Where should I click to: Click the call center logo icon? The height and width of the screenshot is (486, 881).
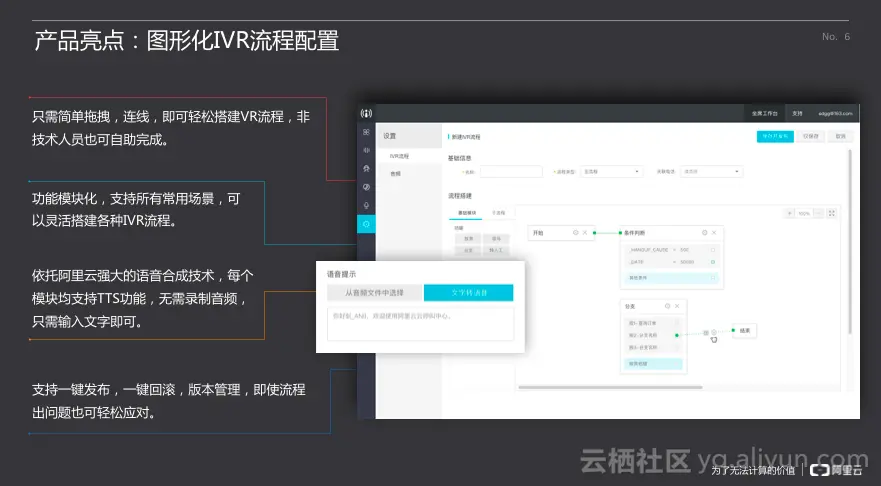[366, 113]
